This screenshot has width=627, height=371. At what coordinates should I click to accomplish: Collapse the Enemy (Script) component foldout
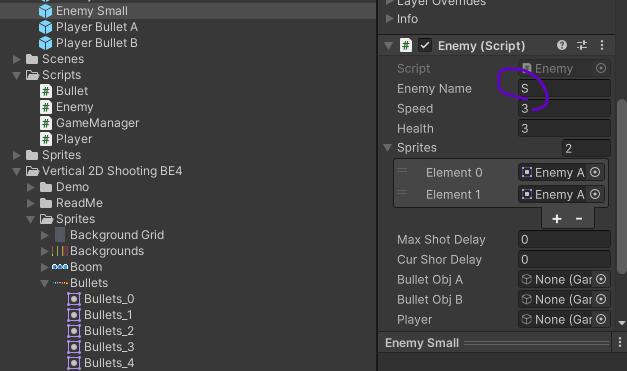click(x=388, y=46)
